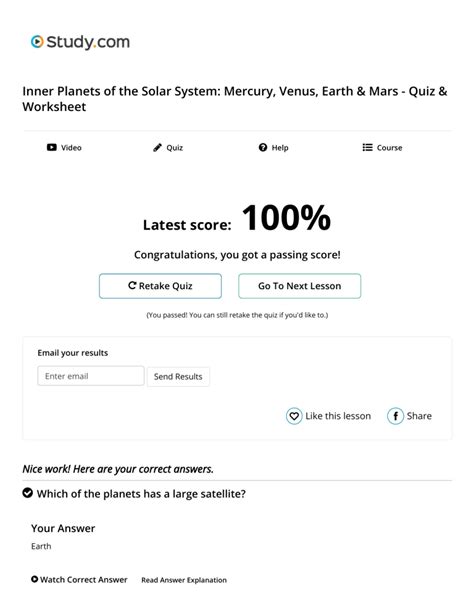Click the Facebook share icon
This screenshot has width=474, height=613.
(x=395, y=416)
